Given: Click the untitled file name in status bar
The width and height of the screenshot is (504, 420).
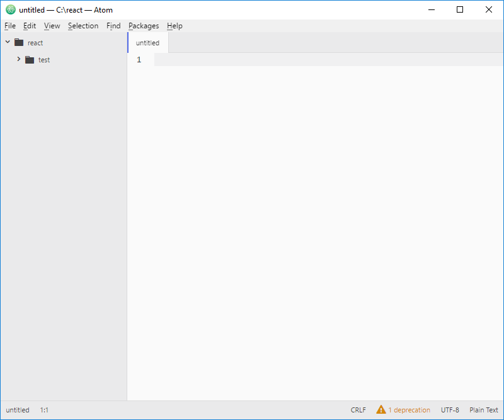Looking at the screenshot, I should tap(18, 410).
